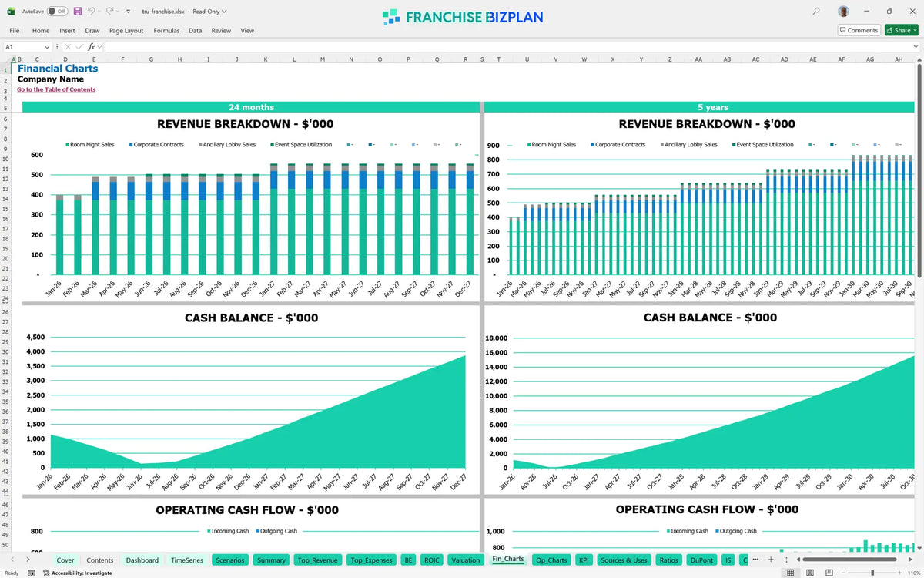Open the Summary sheet tab
Screen dimensions: 924x578
(272, 560)
